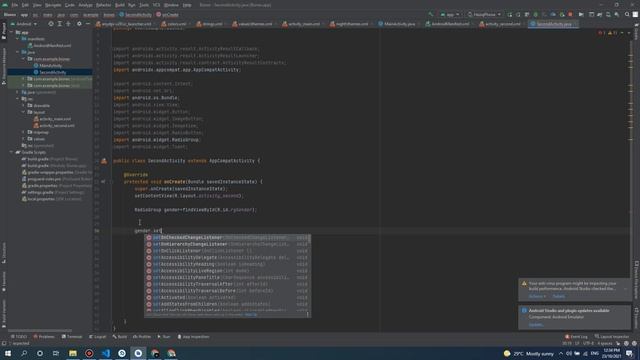Collapse the java folder
Viewport: 640px width, 360px height.
(x=18, y=52)
